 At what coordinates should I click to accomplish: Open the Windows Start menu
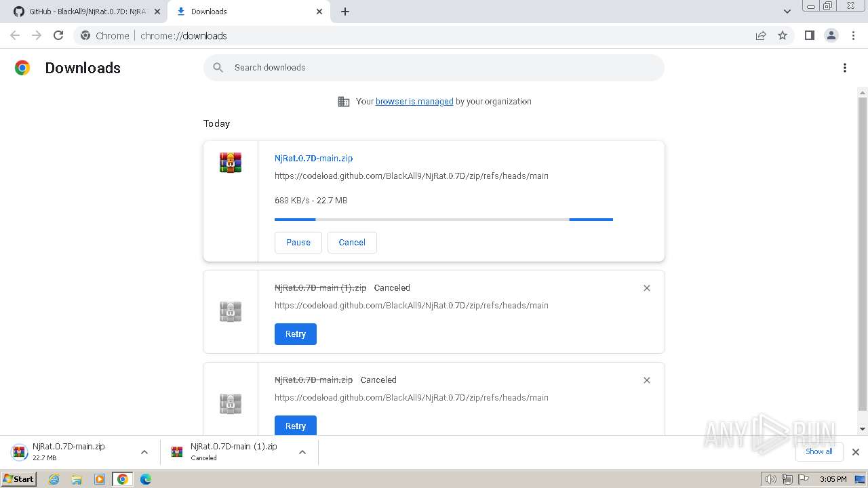click(x=19, y=479)
